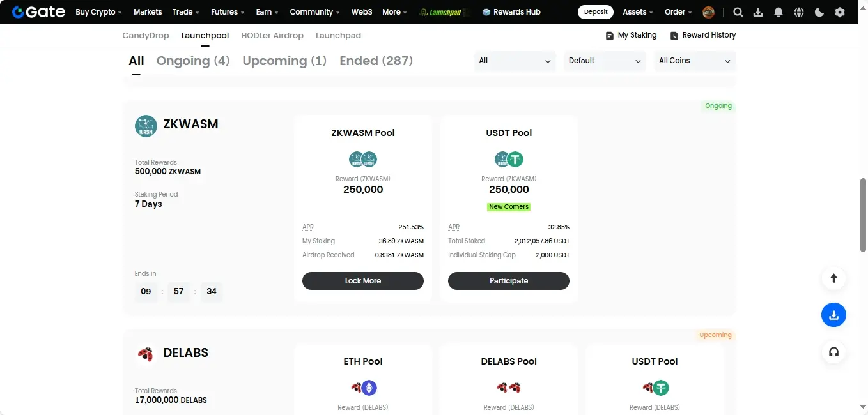Expand the Earn menu
The width and height of the screenshot is (868, 415).
(x=267, y=12)
